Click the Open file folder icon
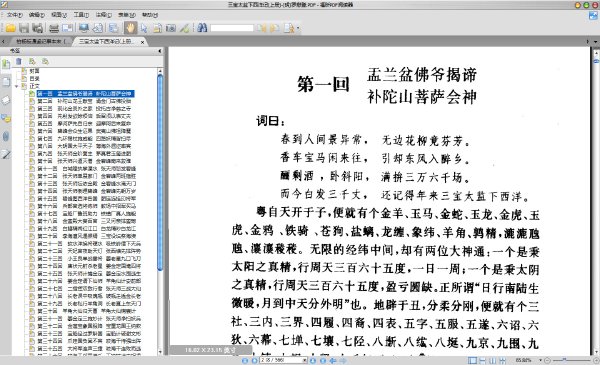 [10, 28]
